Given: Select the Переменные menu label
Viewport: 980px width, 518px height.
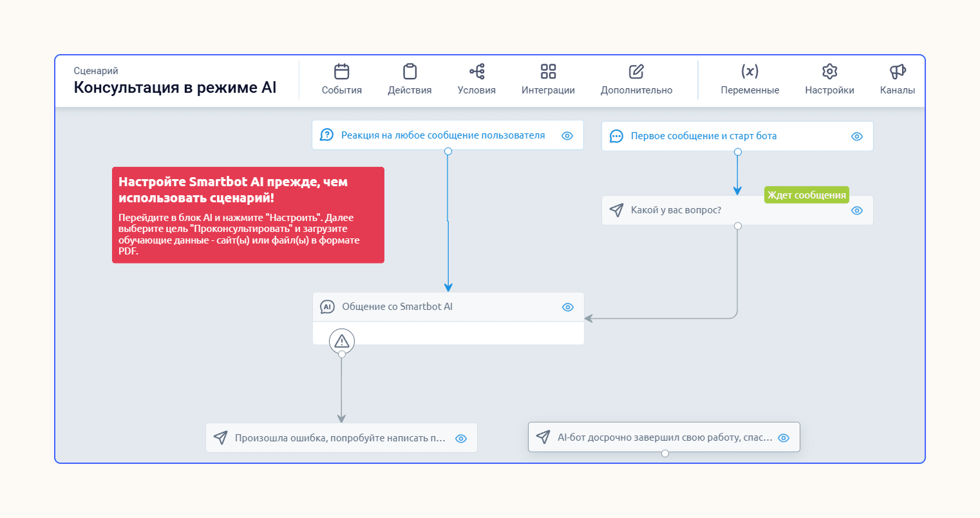Looking at the screenshot, I should pos(749,90).
